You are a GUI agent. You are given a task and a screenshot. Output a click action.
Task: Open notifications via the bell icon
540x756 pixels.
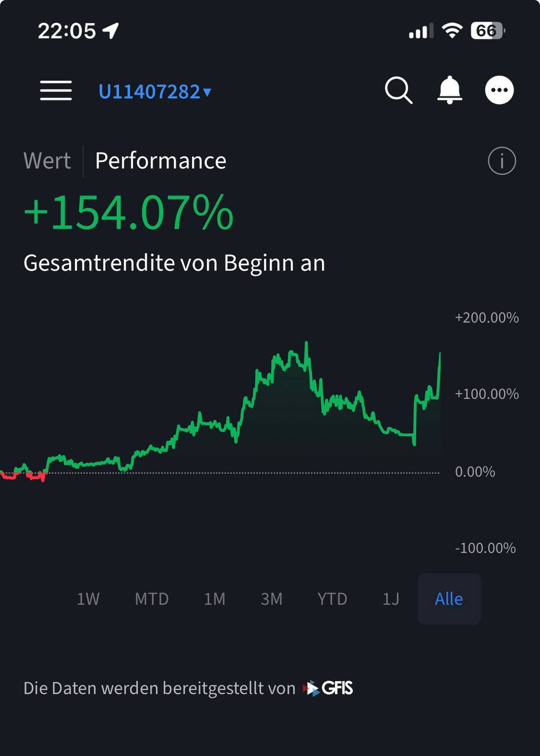[450, 90]
